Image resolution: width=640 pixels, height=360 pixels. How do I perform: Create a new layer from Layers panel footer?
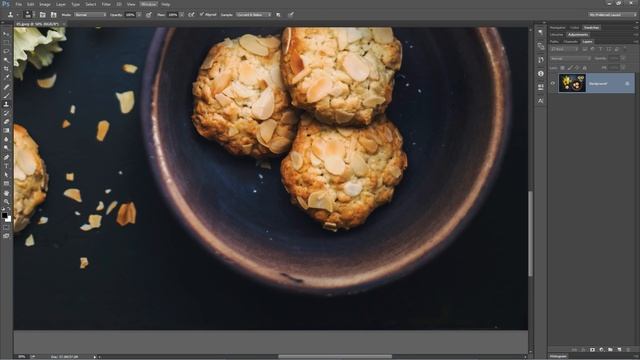click(x=619, y=350)
